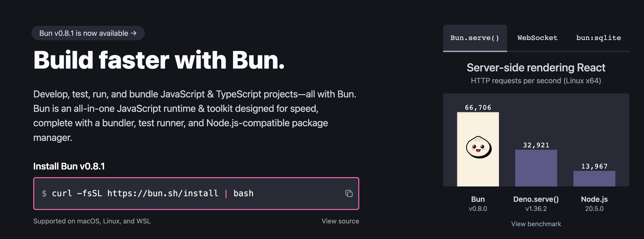
Task: Click the Build faster with Bun headline
Action: point(159,60)
